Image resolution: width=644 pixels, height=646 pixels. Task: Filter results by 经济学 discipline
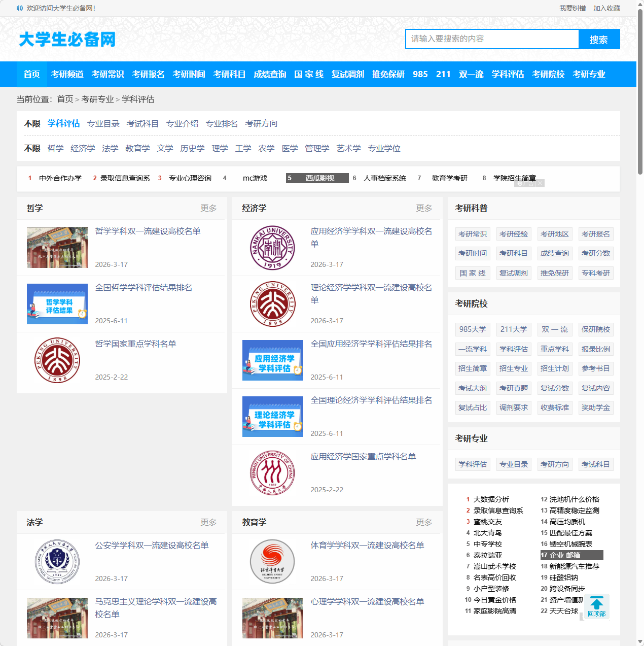(83, 148)
